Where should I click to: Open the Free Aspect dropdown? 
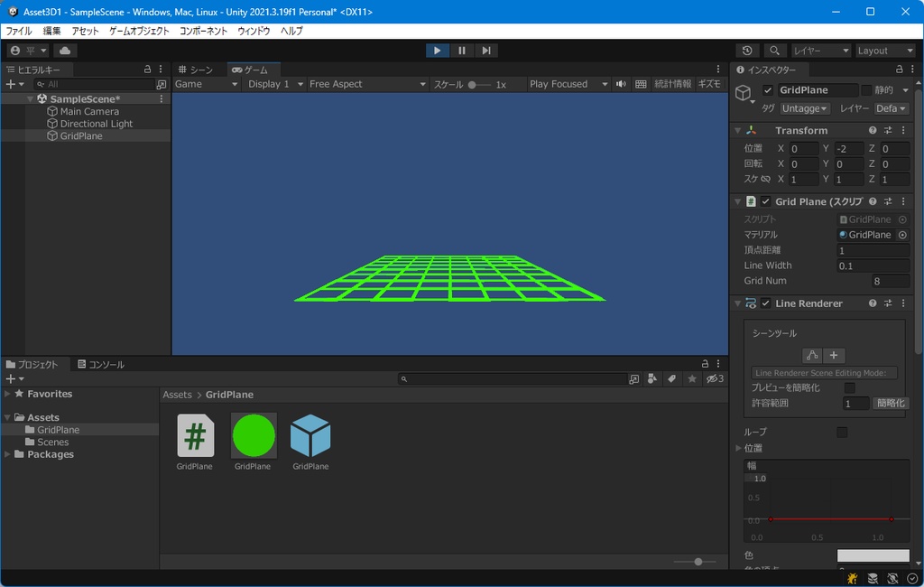tap(367, 84)
